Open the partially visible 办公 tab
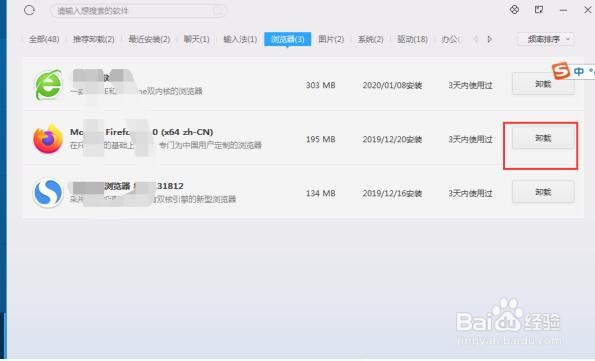 (x=450, y=39)
